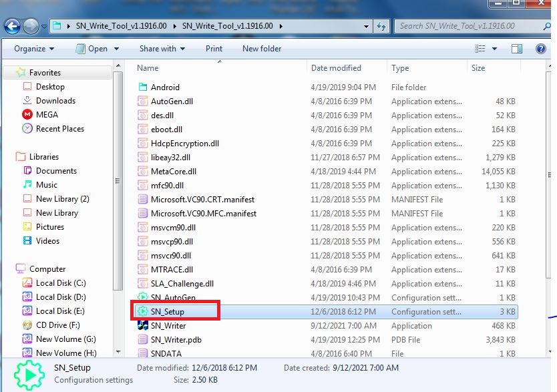Click the MEGA icon in Favorites

27,114
